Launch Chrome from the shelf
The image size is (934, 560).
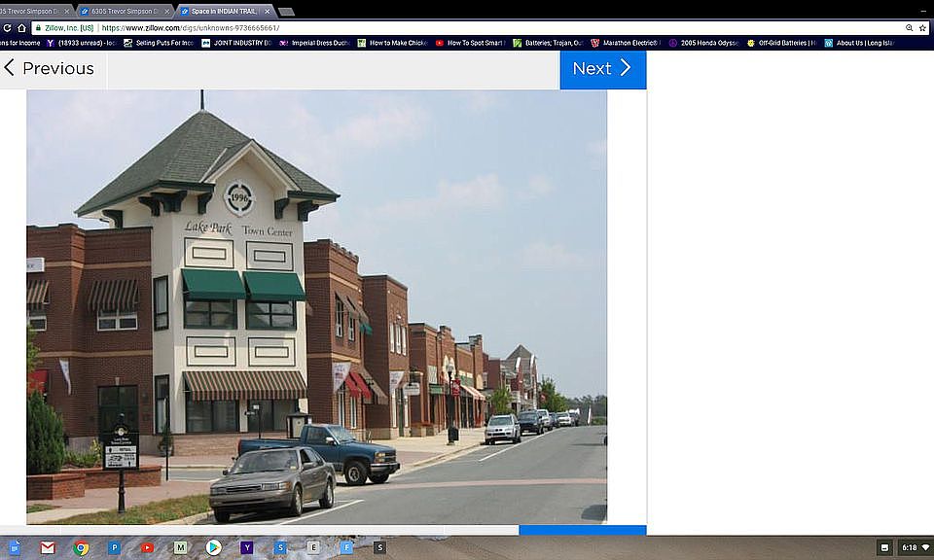(81, 547)
